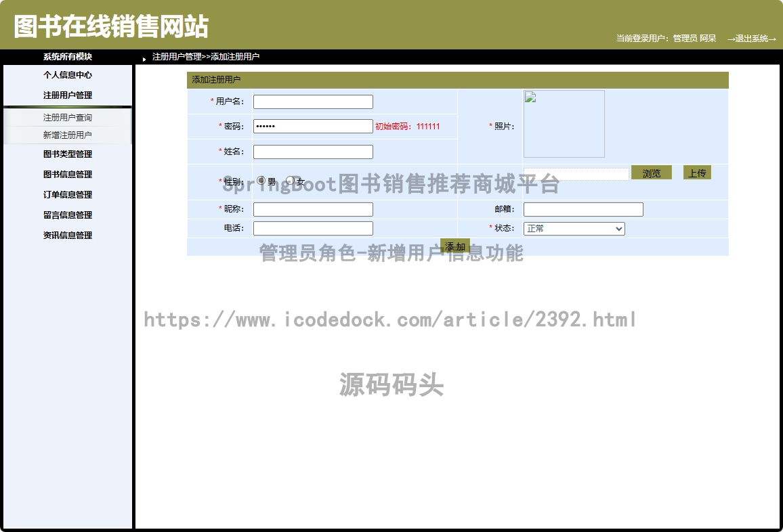Expand the 订单信息管理 menu section
Image resolution: width=783 pixels, height=532 pixels.
coord(68,195)
